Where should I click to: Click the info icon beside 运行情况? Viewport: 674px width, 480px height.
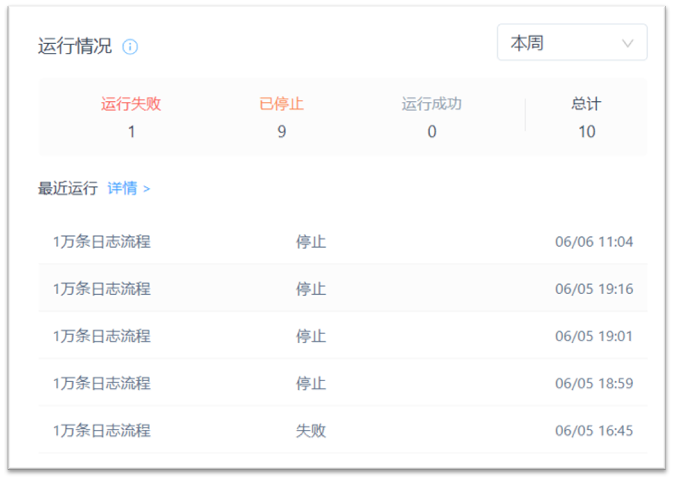(130, 47)
